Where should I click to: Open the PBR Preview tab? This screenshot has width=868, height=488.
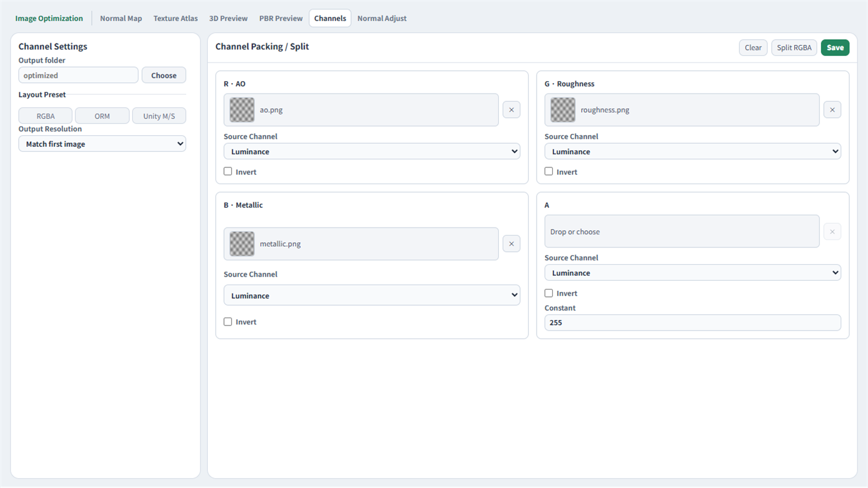(281, 19)
